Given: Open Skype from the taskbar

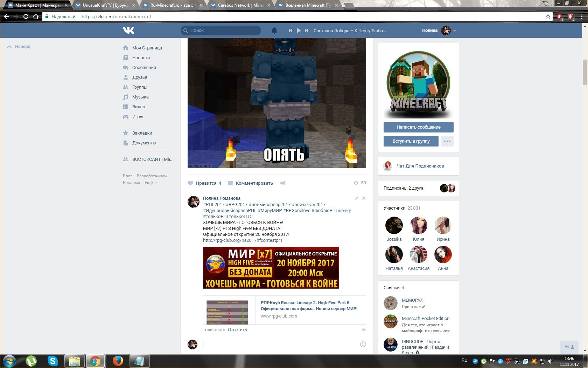Looking at the screenshot, I should pos(52,361).
